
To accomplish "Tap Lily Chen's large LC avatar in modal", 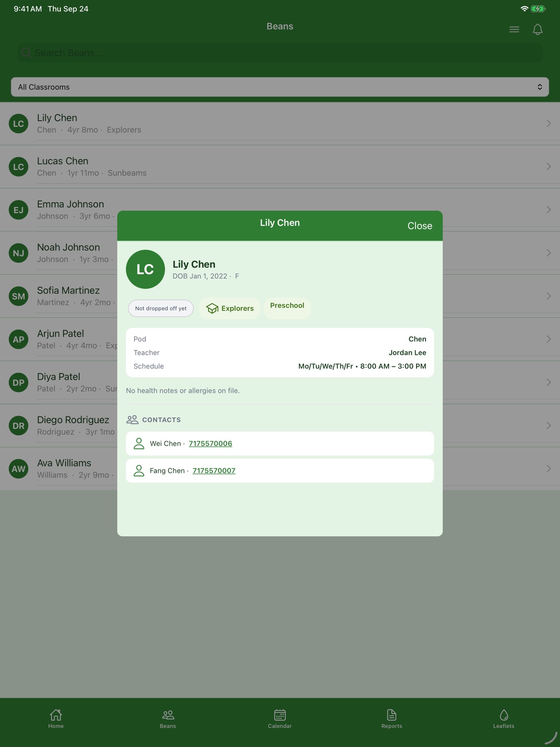I will click(x=145, y=269).
